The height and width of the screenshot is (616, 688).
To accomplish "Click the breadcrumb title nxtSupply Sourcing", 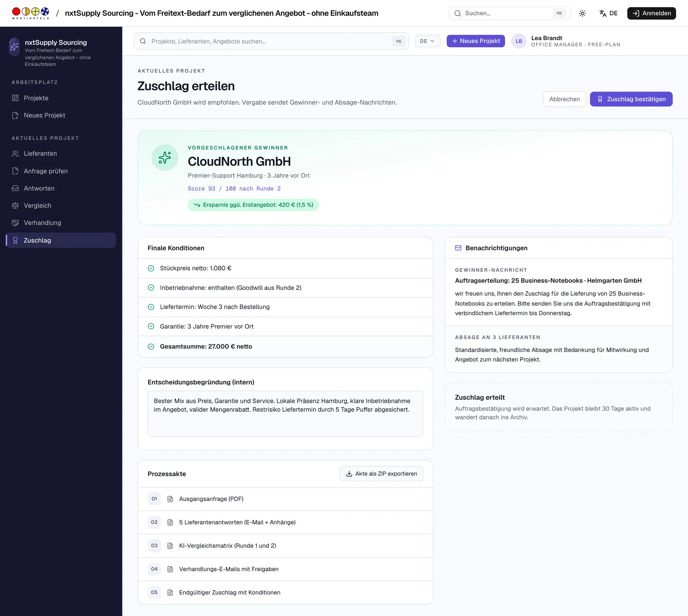I will 221,13.
